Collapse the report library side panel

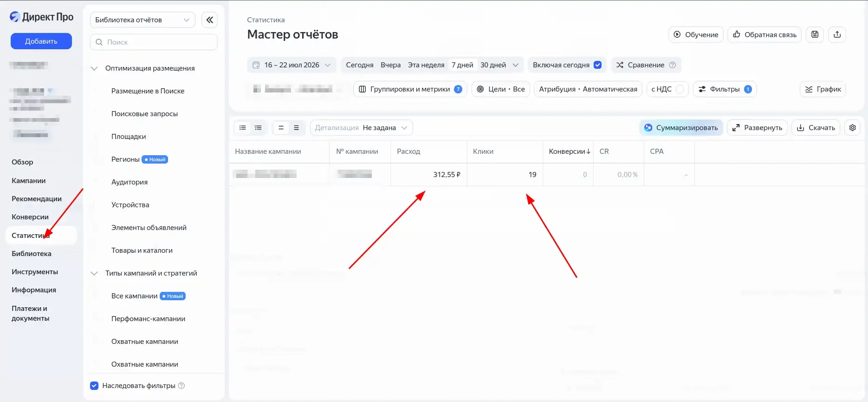[210, 20]
